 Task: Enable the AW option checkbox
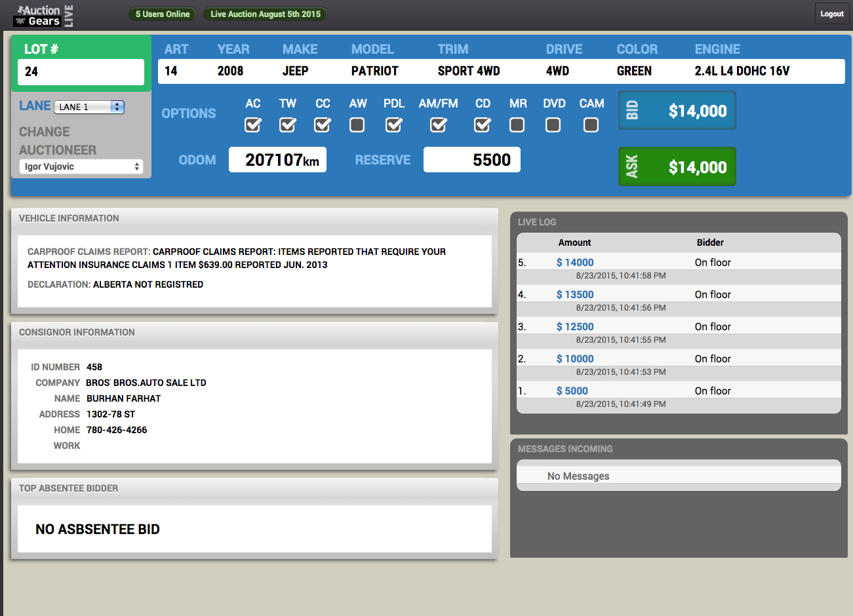click(x=357, y=125)
